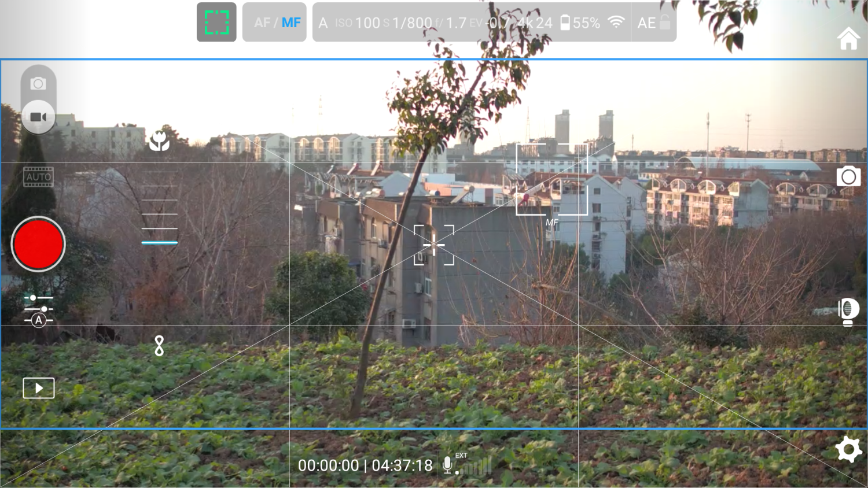The height and width of the screenshot is (488, 868).
Task: Tap the external microphone icon
Action: point(448,465)
